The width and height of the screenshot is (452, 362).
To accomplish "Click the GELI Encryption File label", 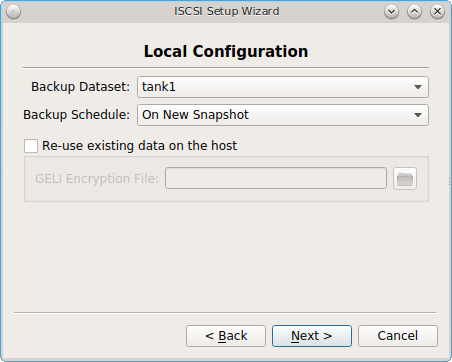I will tap(97, 179).
